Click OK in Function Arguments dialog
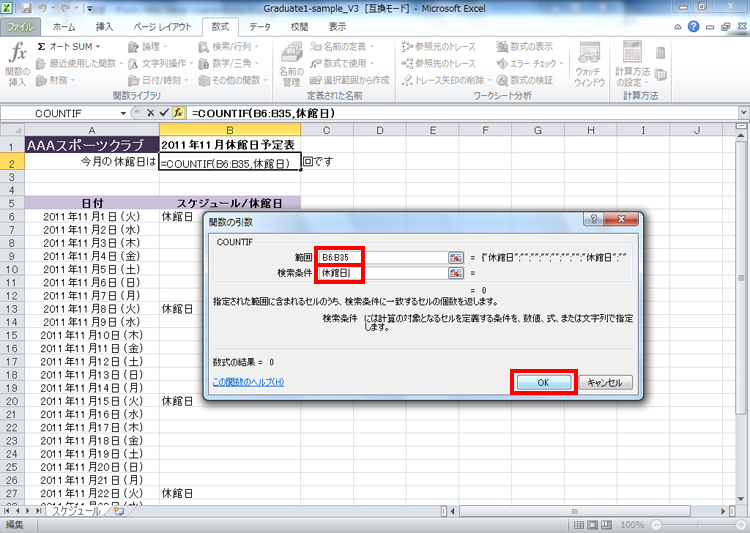 click(x=543, y=382)
